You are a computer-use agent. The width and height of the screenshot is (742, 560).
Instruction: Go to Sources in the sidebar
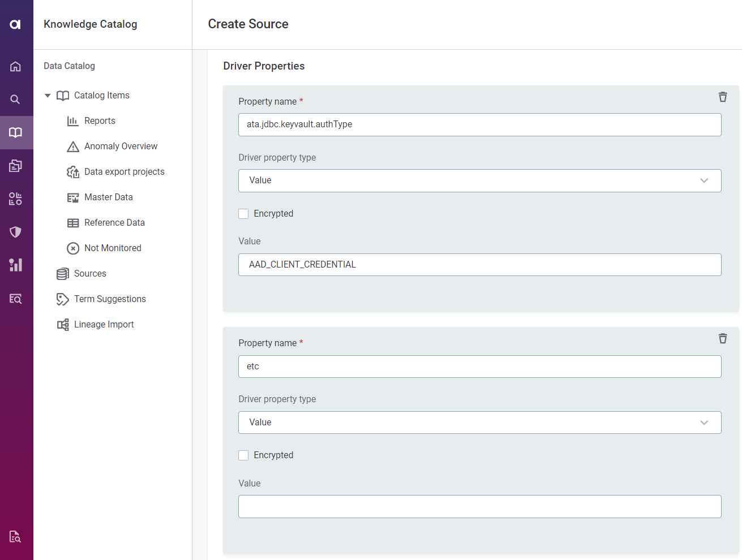coord(90,274)
